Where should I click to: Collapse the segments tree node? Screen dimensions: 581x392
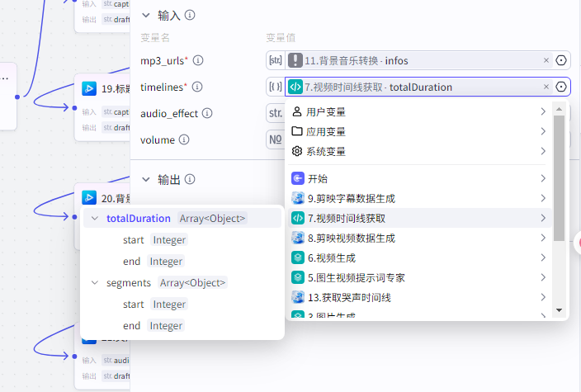point(94,283)
